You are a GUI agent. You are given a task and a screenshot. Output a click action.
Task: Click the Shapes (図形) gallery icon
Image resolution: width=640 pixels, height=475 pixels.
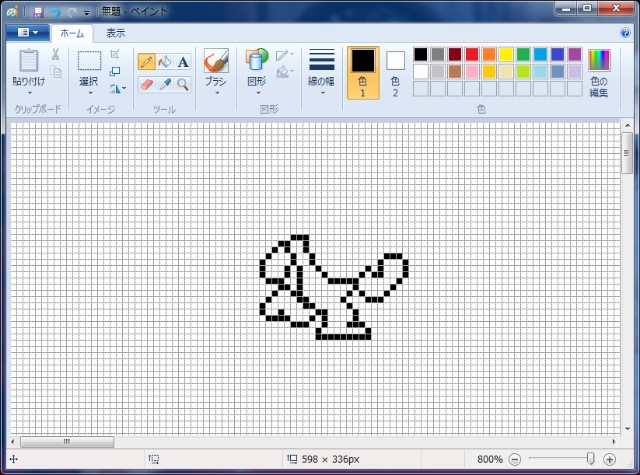click(x=256, y=60)
